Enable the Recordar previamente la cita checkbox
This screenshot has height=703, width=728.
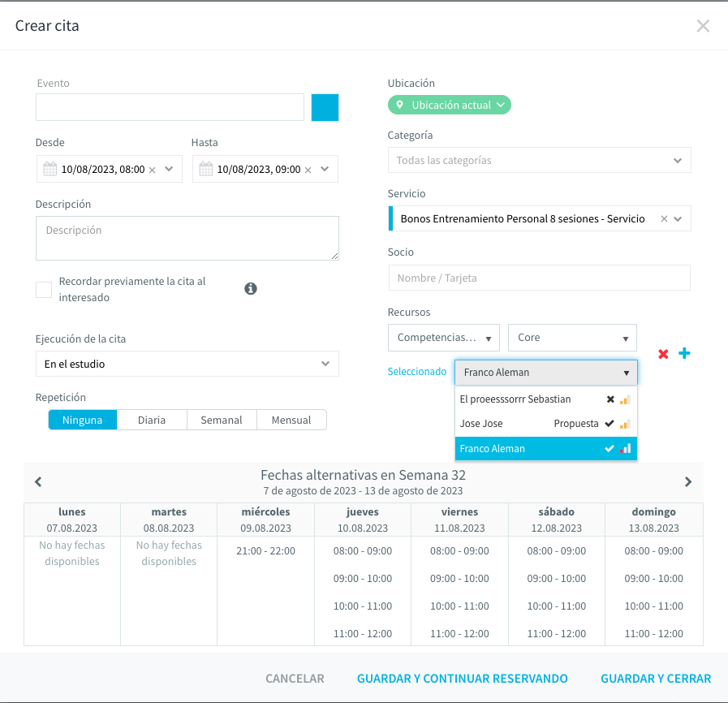44,290
